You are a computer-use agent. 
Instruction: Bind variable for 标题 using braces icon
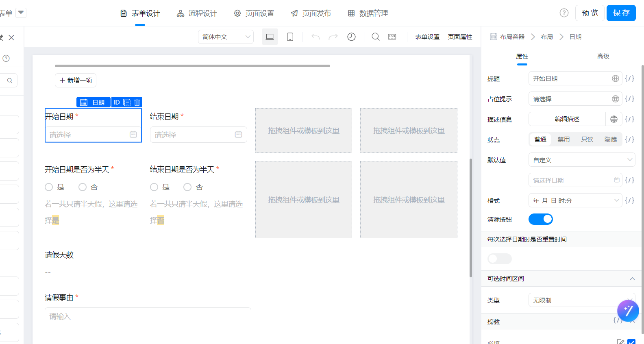tap(629, 78)
